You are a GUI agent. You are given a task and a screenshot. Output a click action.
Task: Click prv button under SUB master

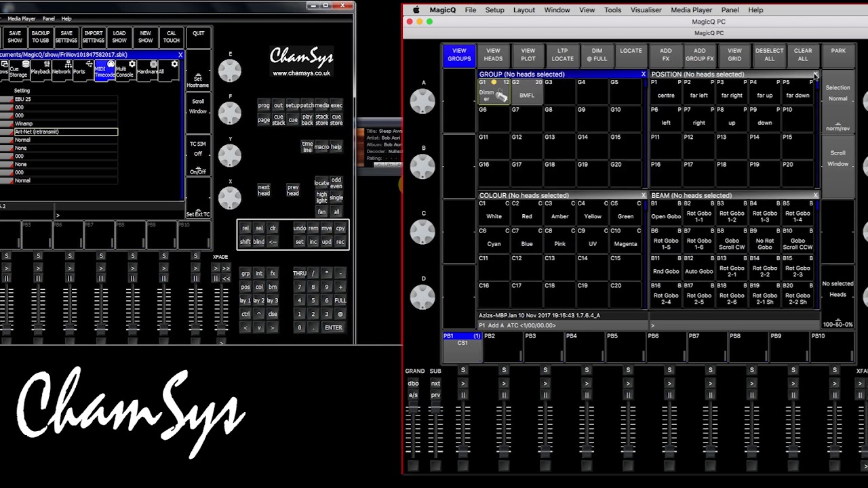click(435, 395)
